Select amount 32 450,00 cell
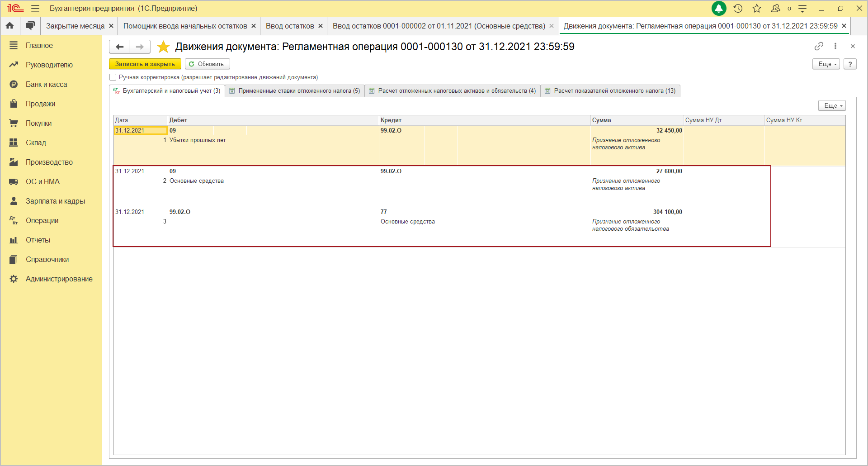Screen dimensions: 868x466 [637, 131]
